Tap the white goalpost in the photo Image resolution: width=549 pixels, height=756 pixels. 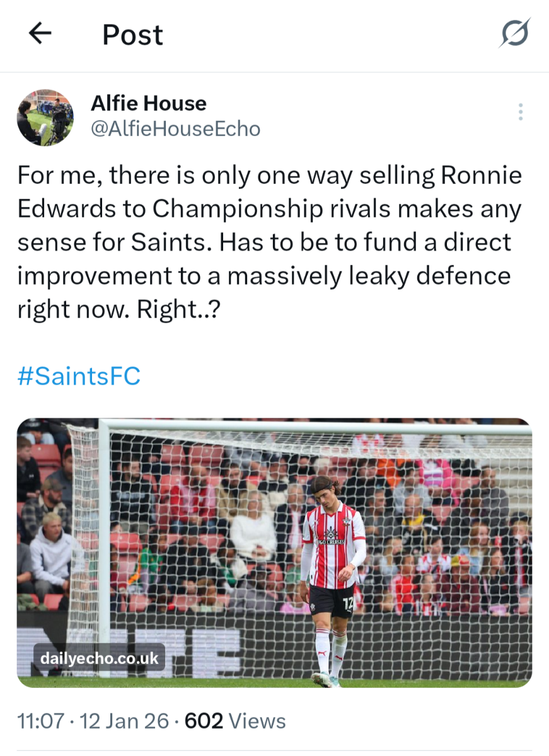pos(104,548)
